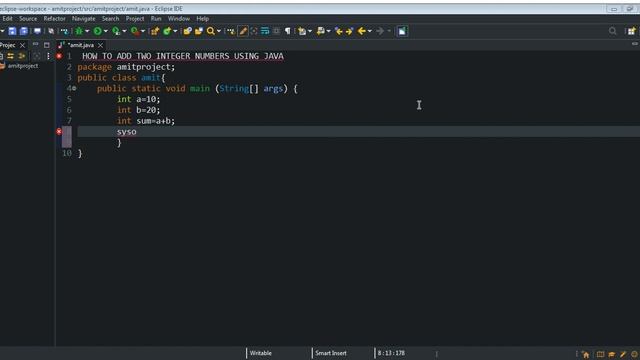Click cursor position 8 : 13 : 178
Image resolution: width=640 pixels, height=360 pixels.
[x=391, y=353]
